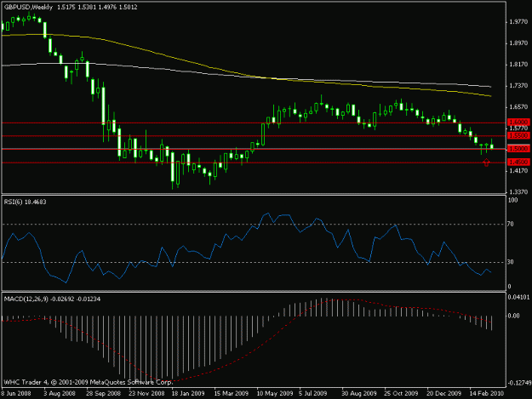
Task: Click the 15 Mar 2009 date label
Action: tap(232, 394)
